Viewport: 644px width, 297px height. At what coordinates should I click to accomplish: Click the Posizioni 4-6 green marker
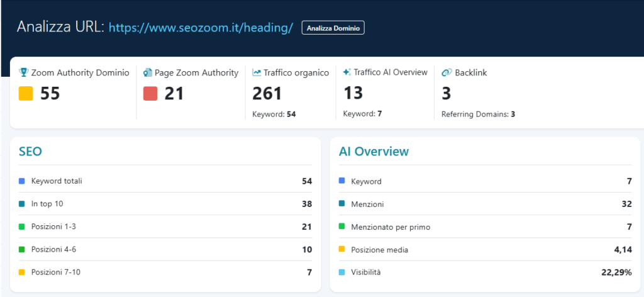click(22, 249)
